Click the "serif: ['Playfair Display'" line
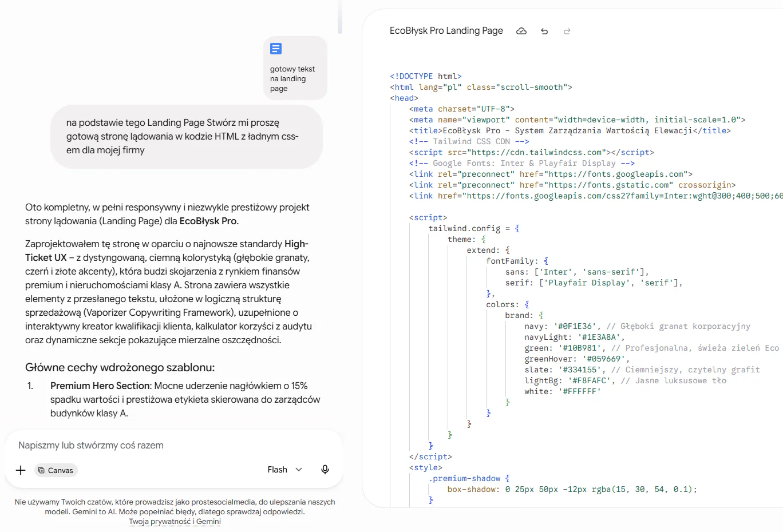This screenshot has height=532, width=783. [x=594, y=283]
